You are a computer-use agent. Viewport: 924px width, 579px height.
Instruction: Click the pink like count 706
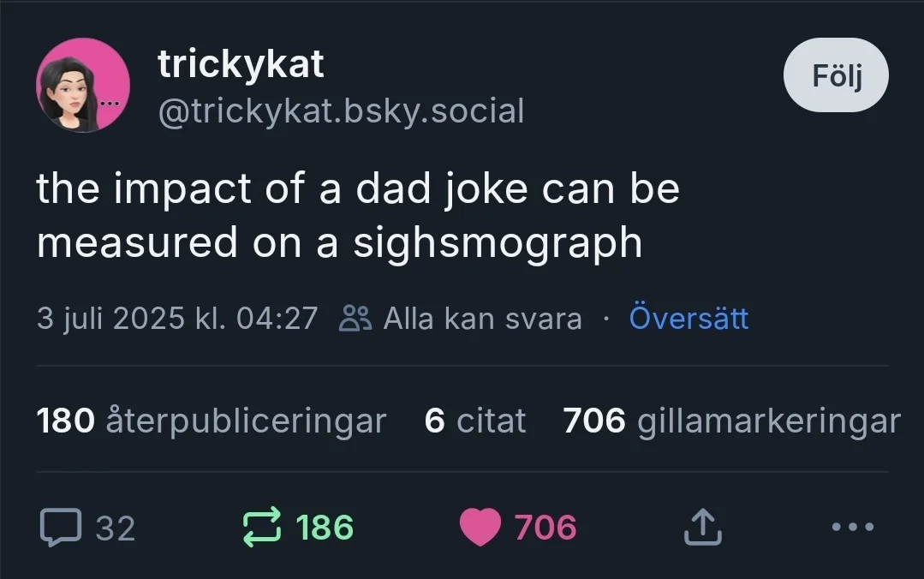[545, 528]
